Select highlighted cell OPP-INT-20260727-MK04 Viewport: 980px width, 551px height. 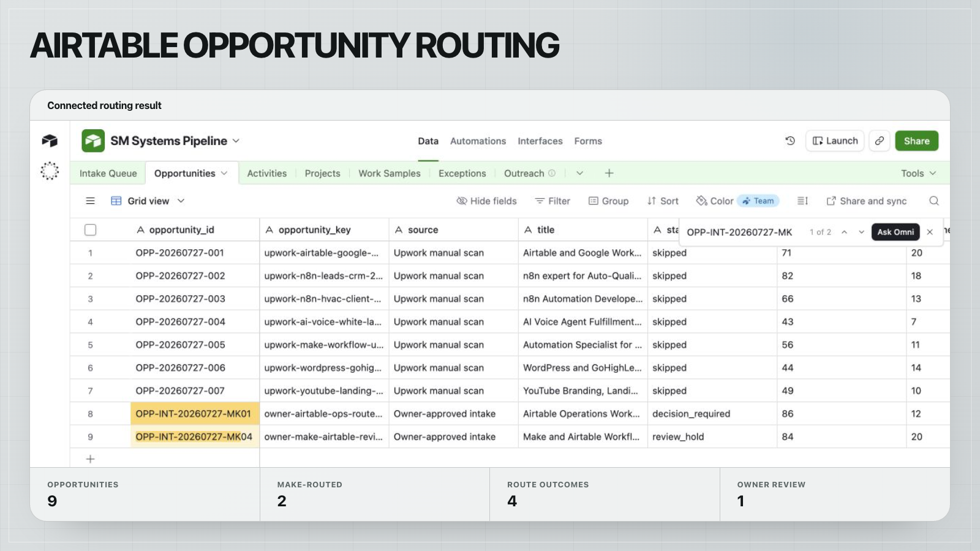[195, 437]
